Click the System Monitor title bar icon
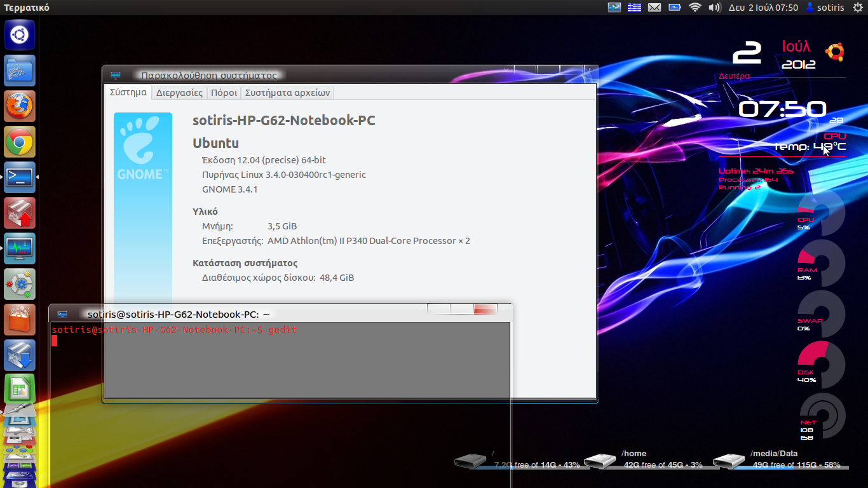Image resolution: width=868 pixels, height=488 pixels. [x=115, y=75]
